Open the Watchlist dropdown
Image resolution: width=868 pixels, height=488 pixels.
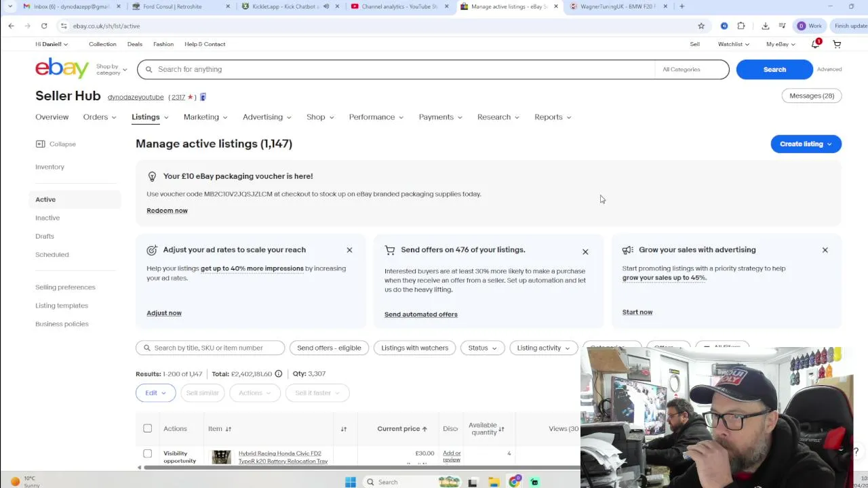(x=733, y=44)
